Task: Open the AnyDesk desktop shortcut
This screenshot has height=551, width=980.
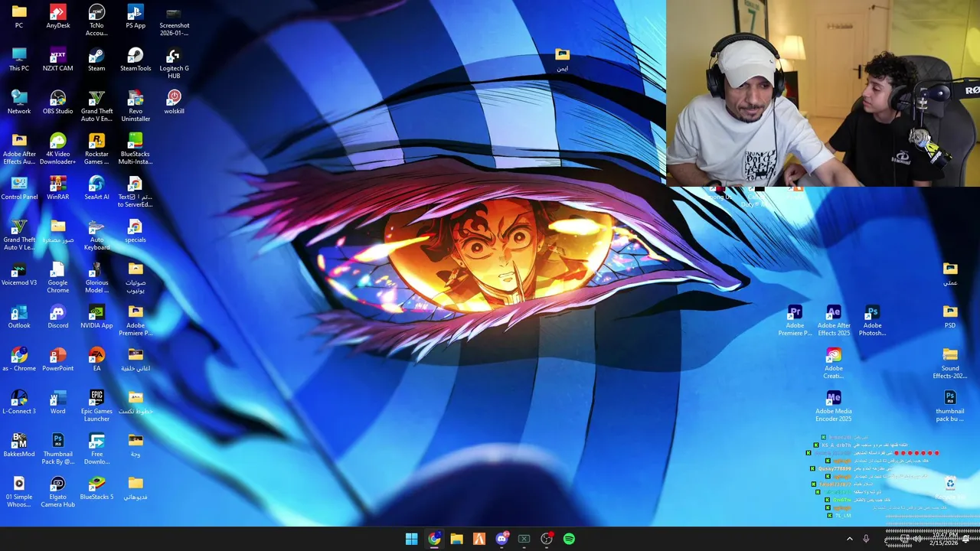Action: click(58, 17)
